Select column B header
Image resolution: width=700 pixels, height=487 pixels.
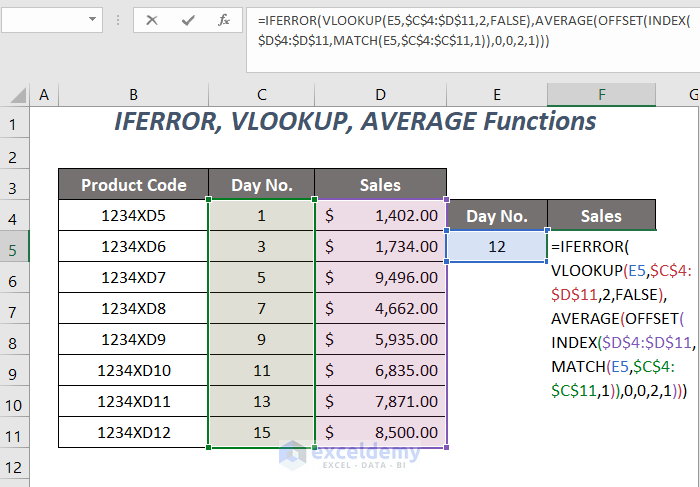click(133, 95)
